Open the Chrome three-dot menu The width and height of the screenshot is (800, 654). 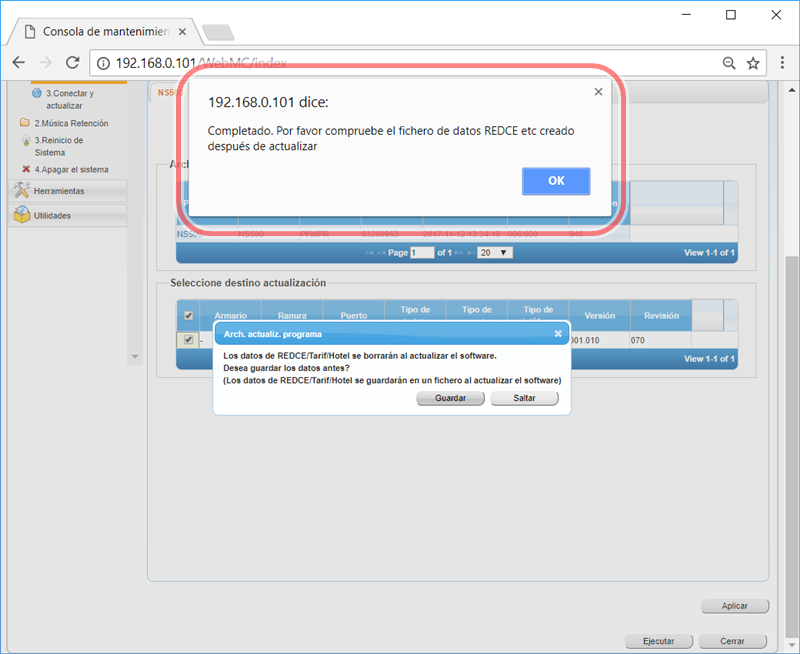(780, 62)
